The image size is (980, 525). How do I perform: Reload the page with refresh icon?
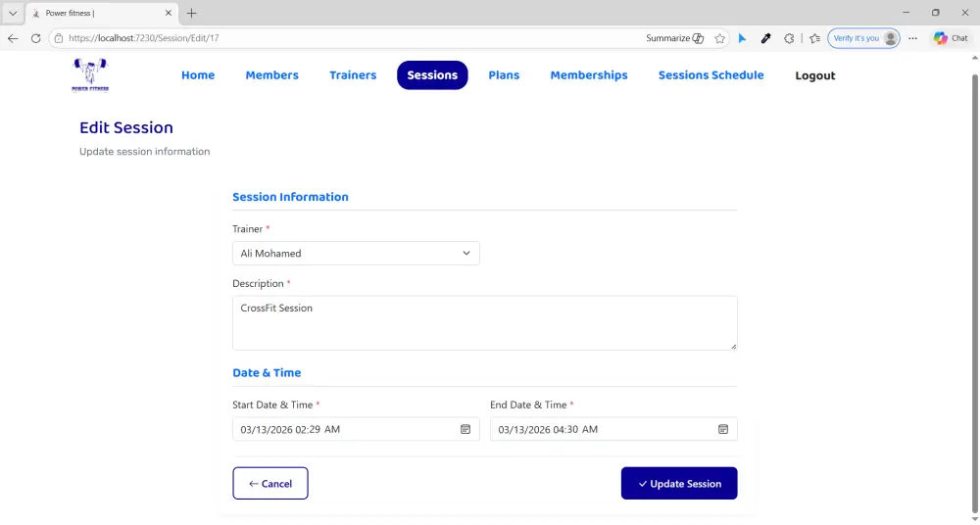[x=35, y=38]
